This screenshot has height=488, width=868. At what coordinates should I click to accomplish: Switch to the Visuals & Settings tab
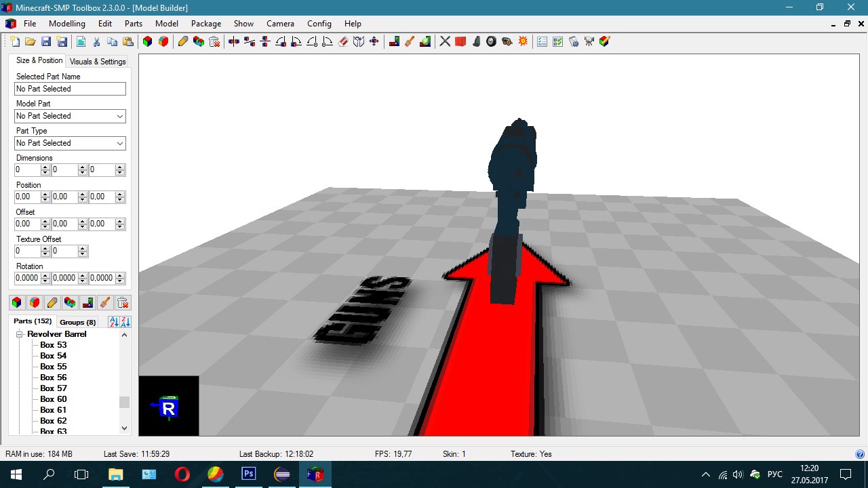coord(98,61)
